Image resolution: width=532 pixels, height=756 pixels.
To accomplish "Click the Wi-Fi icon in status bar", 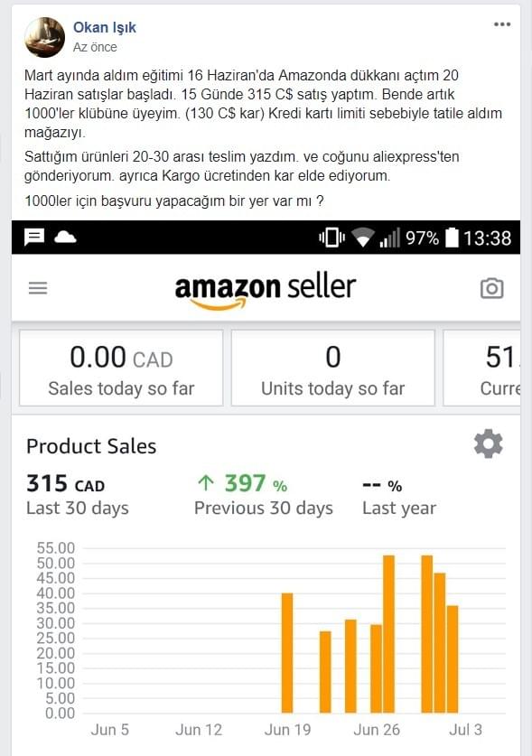I will coord(363,238).
